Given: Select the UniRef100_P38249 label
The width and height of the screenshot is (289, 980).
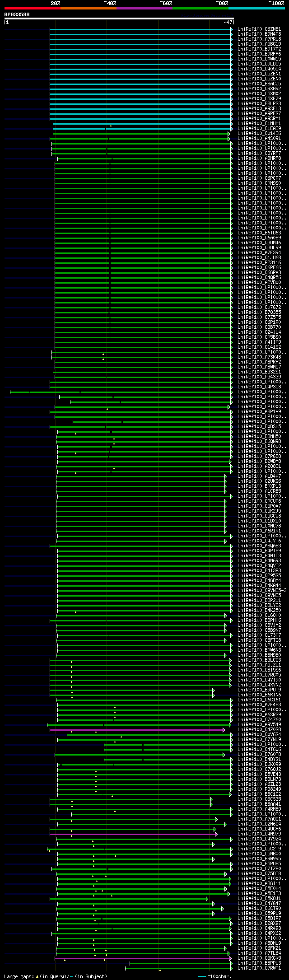Looking at the screenshot, I should click(259, 789).
